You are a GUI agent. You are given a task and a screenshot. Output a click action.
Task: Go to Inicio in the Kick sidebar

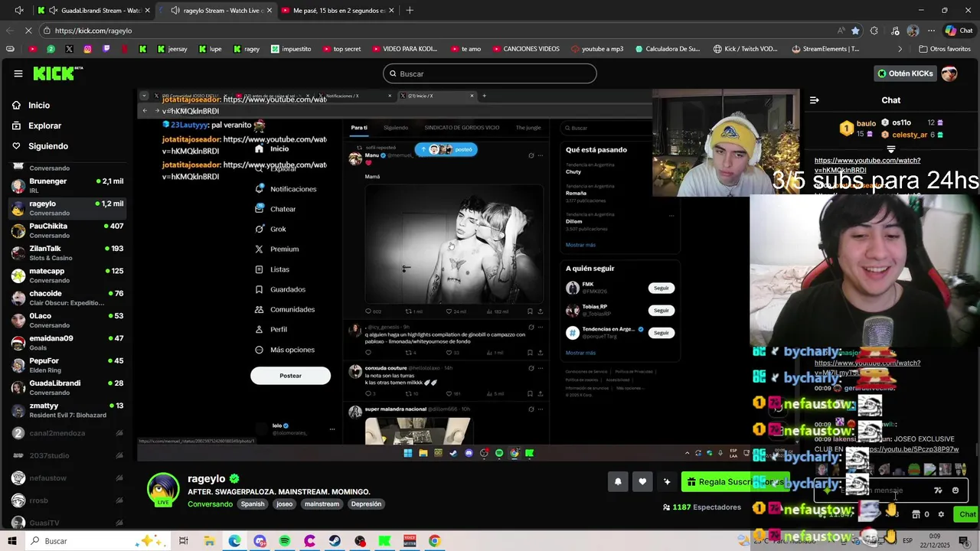click(x=39, y=106)
